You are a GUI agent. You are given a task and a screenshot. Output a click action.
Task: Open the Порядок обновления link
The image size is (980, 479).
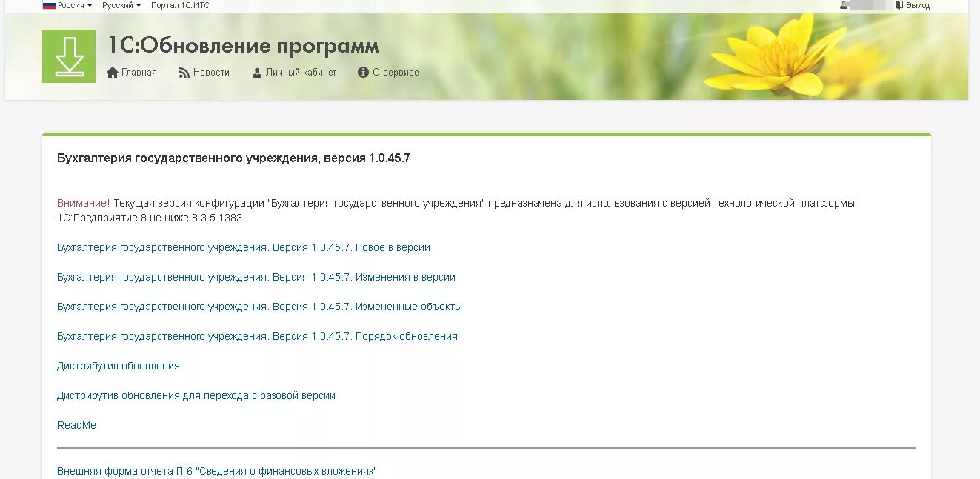257,336
